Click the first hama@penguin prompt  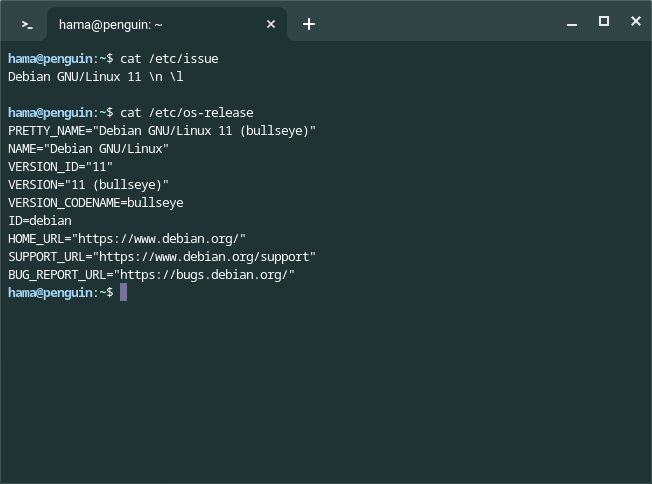tap(61, 59)
